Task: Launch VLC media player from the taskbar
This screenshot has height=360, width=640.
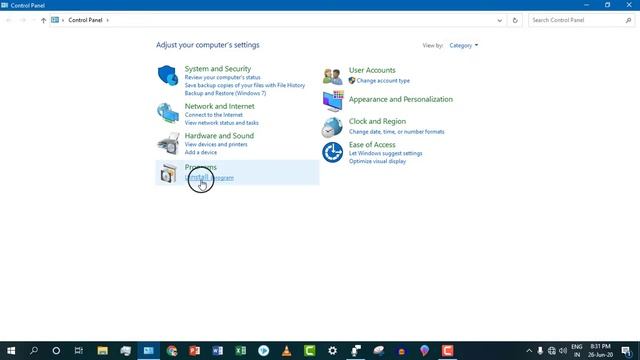Action: pyautogui.click(x=287, y=351)
